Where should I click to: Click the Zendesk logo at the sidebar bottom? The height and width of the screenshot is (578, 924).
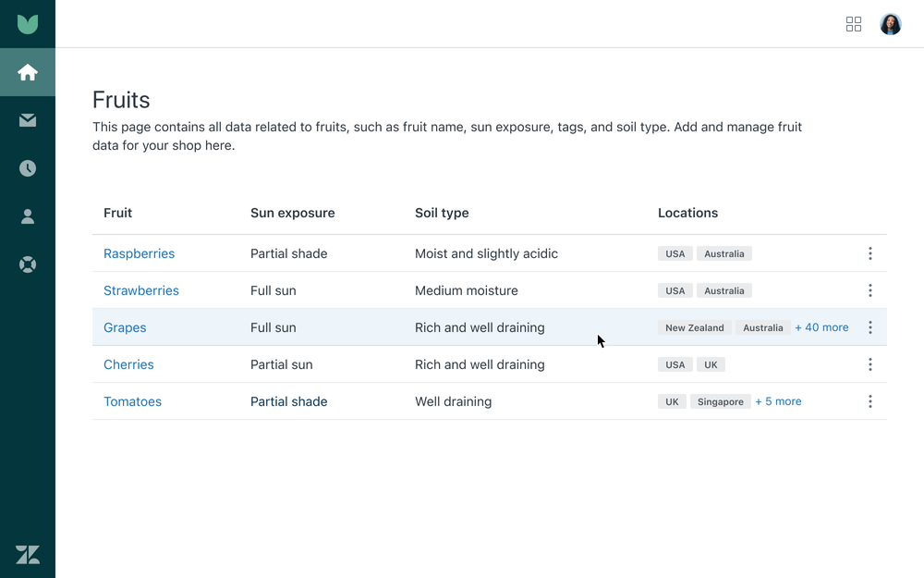click(x=28, y=554)
